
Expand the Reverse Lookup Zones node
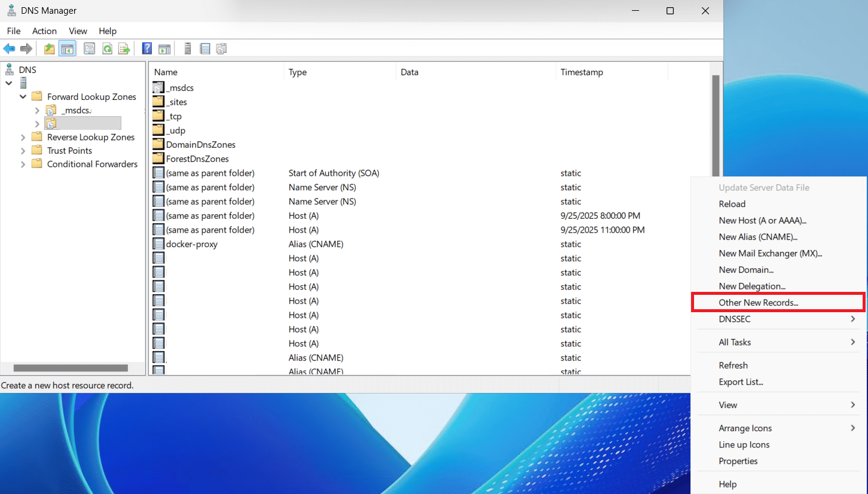(23, 137)
